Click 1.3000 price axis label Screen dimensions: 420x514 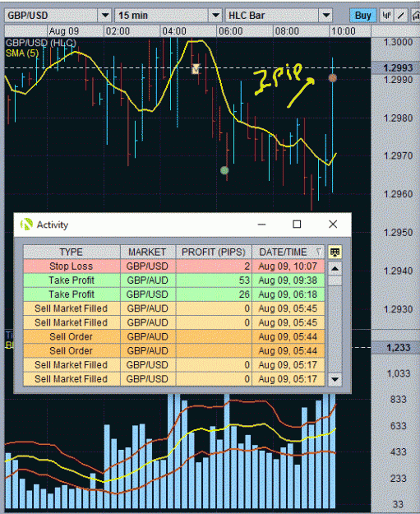[x=398, y=42]
